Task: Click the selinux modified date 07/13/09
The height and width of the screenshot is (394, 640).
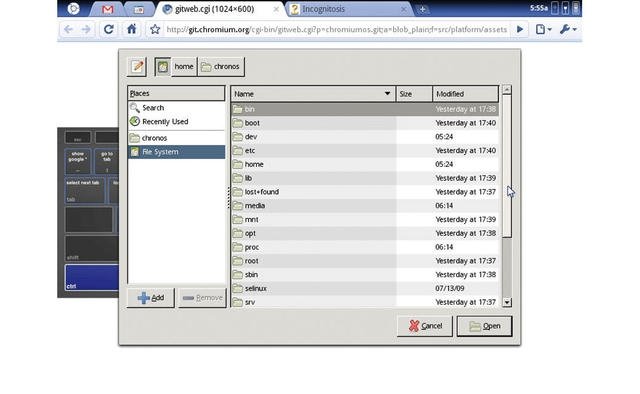Action: pyautogui.click(x=449, y=289)
